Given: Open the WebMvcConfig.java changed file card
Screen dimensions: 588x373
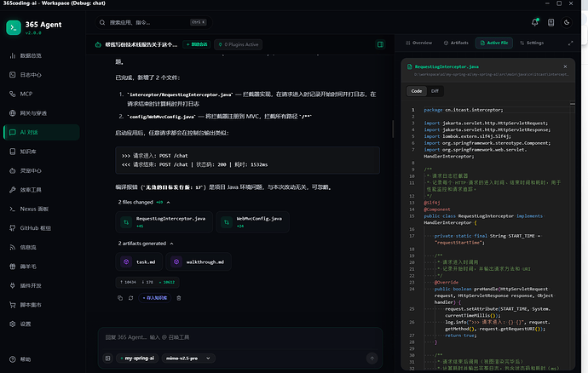Looking at the screenshot, I should coord(252,222).
